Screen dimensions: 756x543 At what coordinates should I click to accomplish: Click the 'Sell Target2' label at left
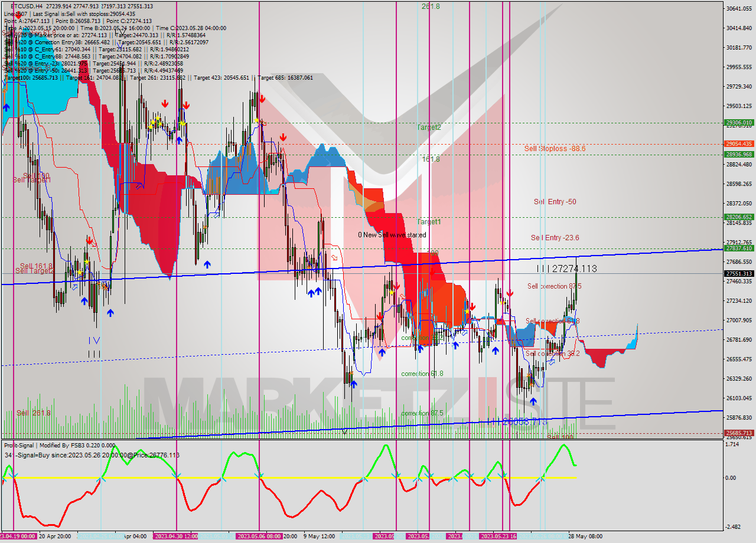click(x=35, y=271)
